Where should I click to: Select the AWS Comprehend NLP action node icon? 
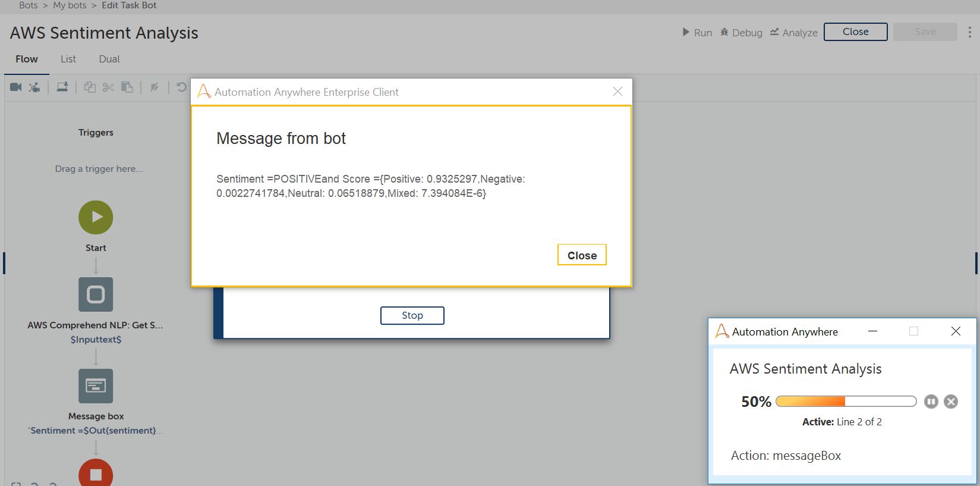(96, 294)
